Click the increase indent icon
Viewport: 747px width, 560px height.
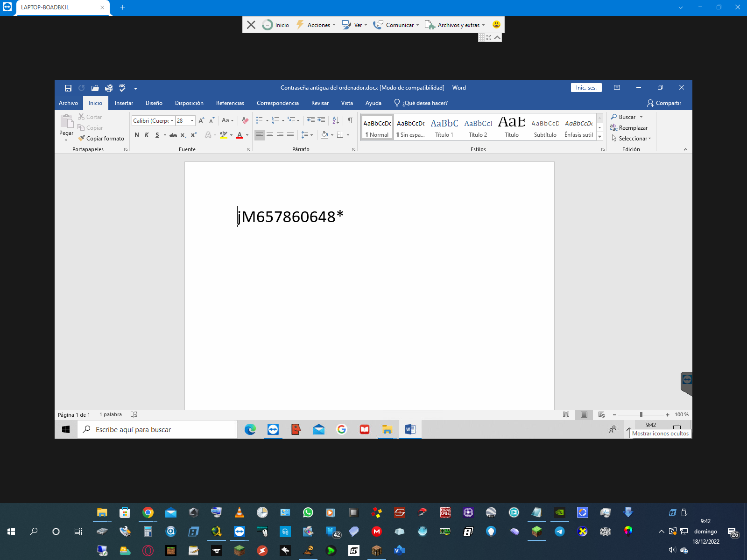321,120
